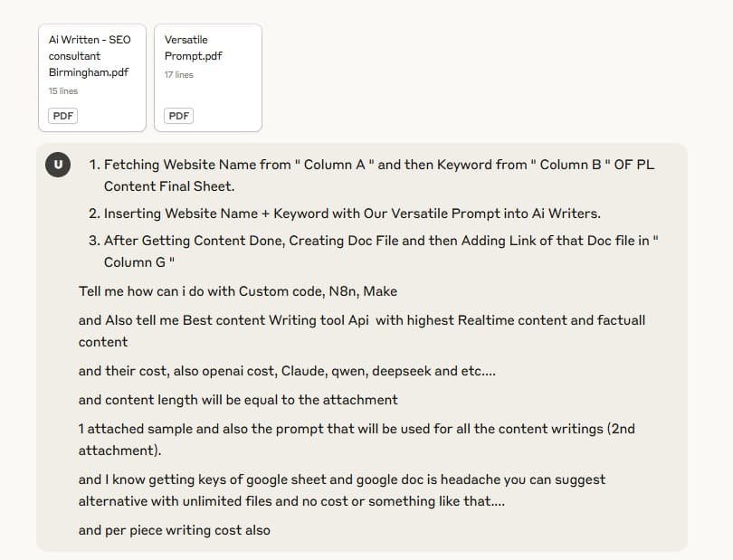This screenshot has width=733, height=560.
Task: Open the Versatile Prompt.pdf attachment card
Action: pos(208,78)
